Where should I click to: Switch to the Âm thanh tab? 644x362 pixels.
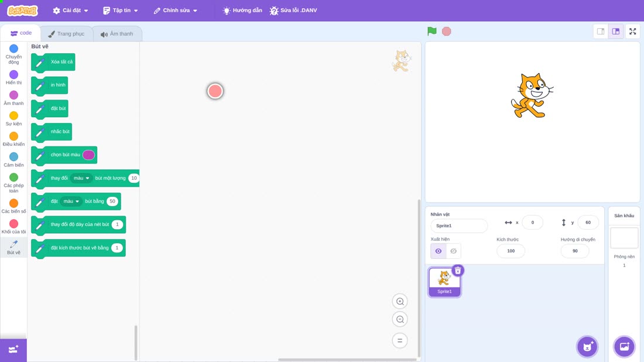117,34
